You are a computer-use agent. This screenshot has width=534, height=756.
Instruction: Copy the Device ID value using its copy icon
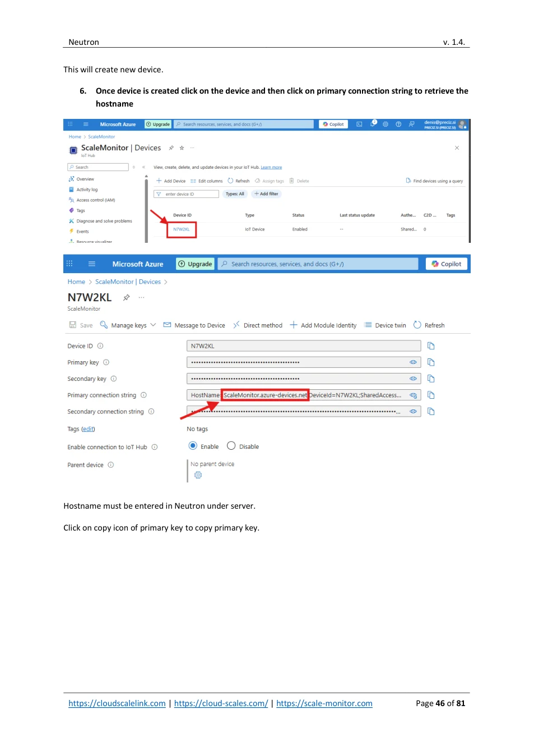(431, 346)
